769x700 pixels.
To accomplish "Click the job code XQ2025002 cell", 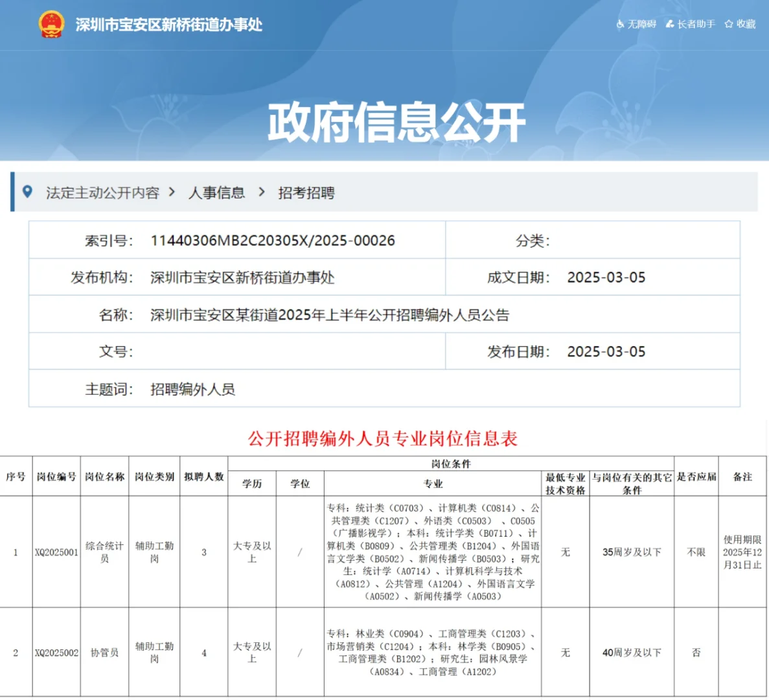I will tap(56, 653).
